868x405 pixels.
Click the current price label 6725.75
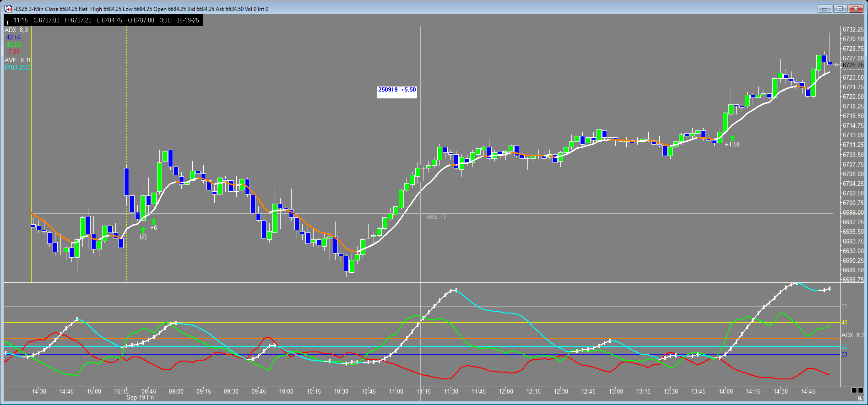853,65
